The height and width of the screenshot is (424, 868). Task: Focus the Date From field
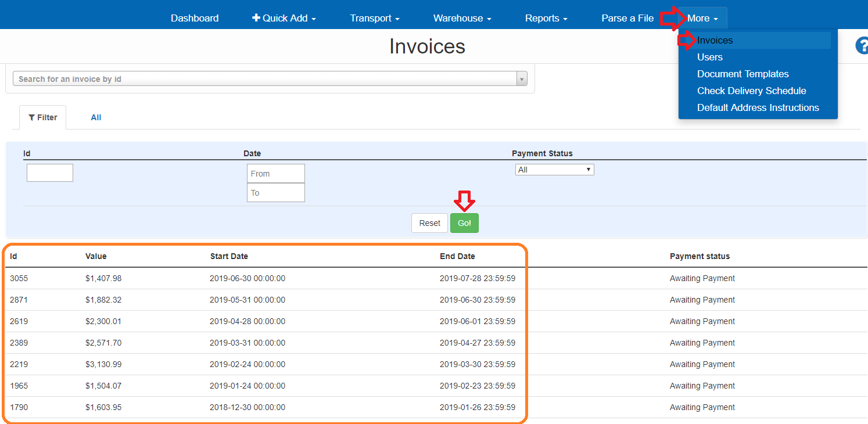point(275,174)
